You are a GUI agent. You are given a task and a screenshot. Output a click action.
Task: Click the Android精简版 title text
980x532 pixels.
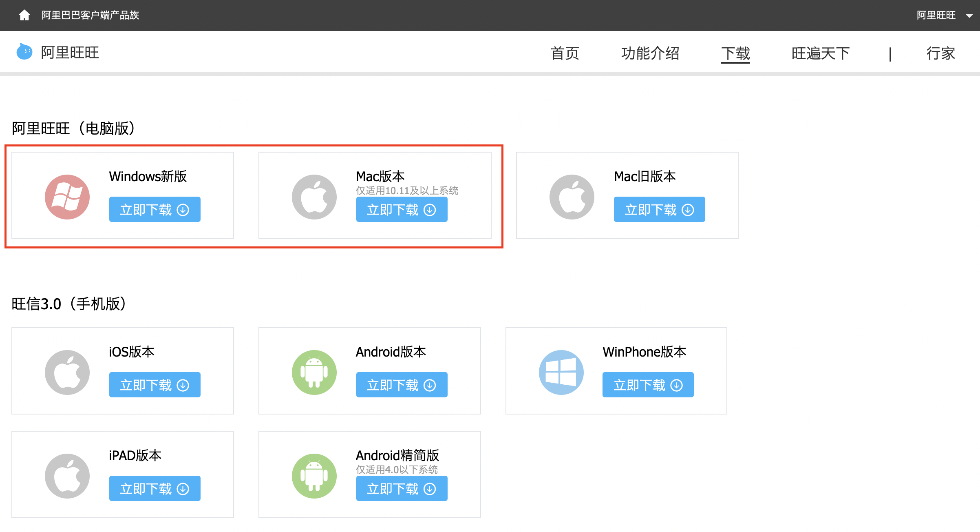pyautogui.click(x=397, y=455)
